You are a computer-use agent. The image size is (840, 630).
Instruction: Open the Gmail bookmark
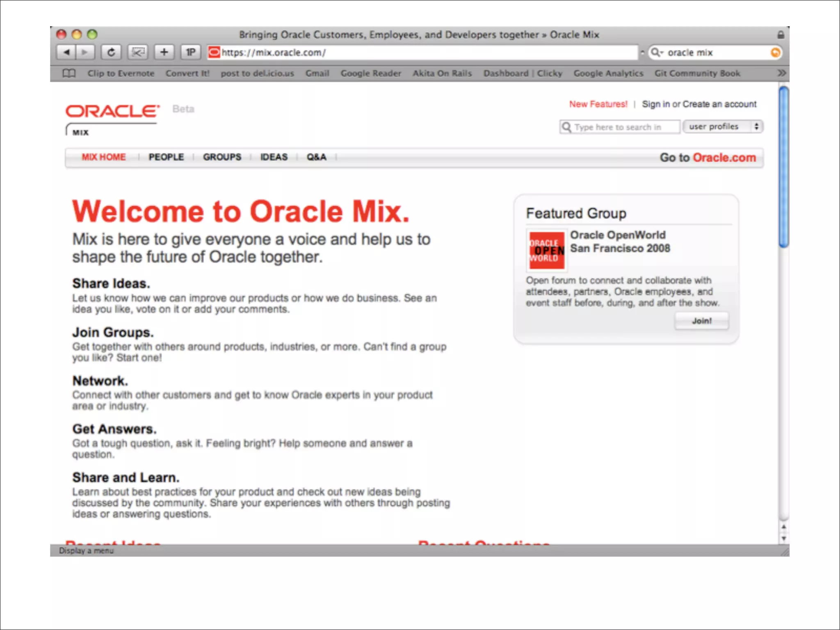(x=317, y=73)
